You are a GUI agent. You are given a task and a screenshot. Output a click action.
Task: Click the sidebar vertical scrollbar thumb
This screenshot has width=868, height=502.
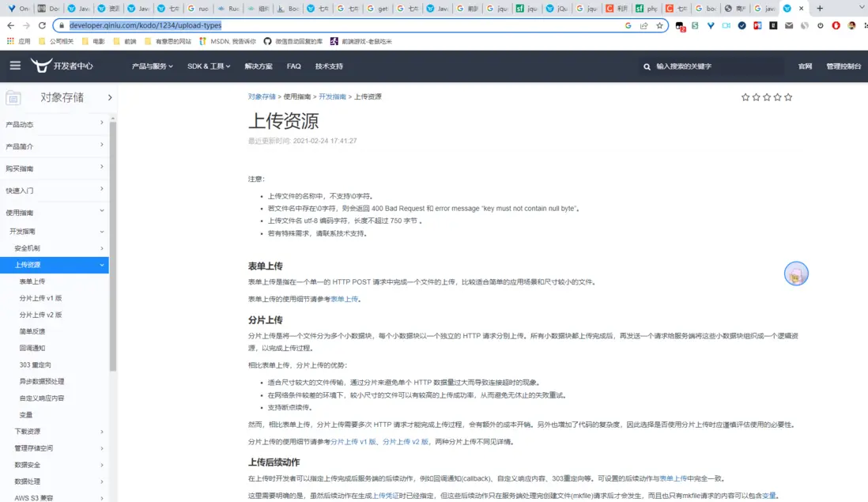pyautogui.click(x=113, y=247)
